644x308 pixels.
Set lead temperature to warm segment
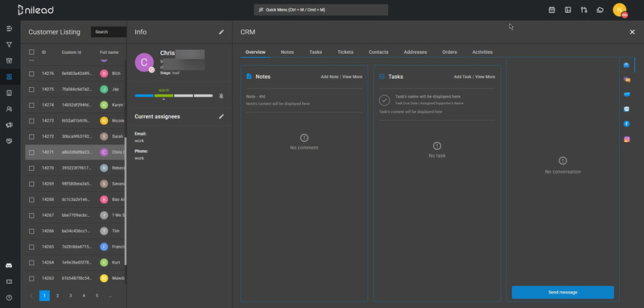pos(163,96)
